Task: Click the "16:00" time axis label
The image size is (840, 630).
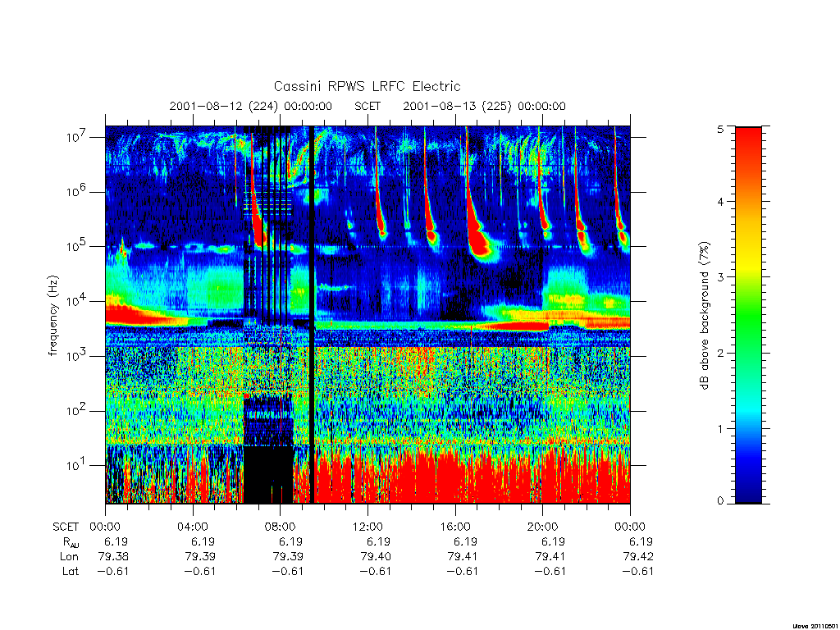Action: click(x=454, y=527)
